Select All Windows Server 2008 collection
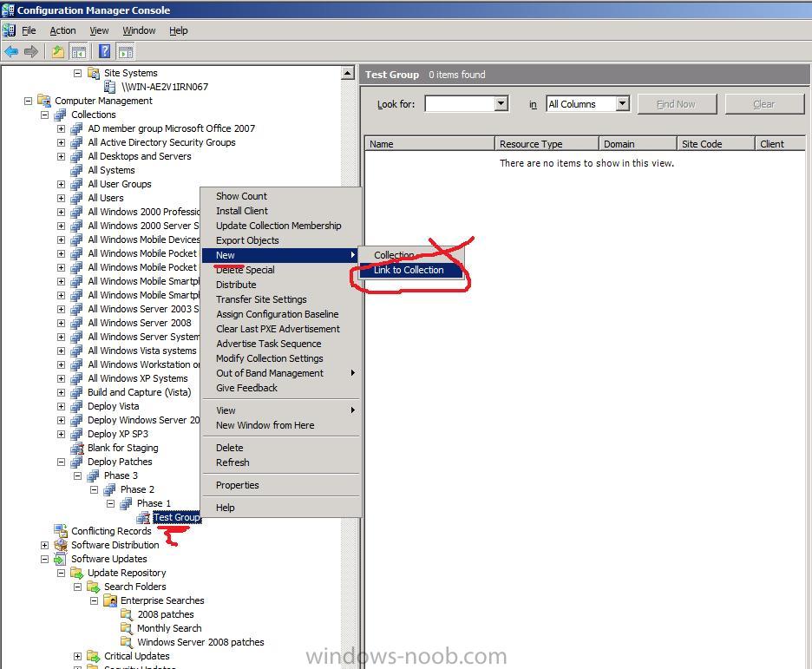The width and height of the screenshot is (812, 669). tap(140, 323)
